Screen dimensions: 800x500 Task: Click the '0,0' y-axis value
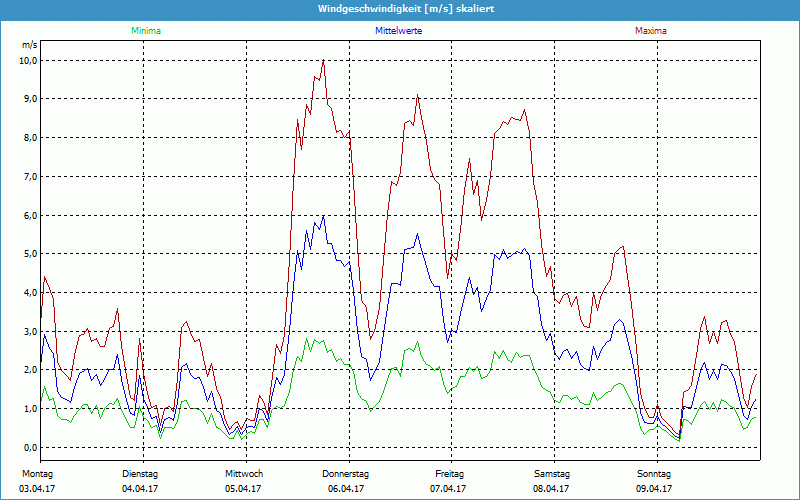click(31, 448)
